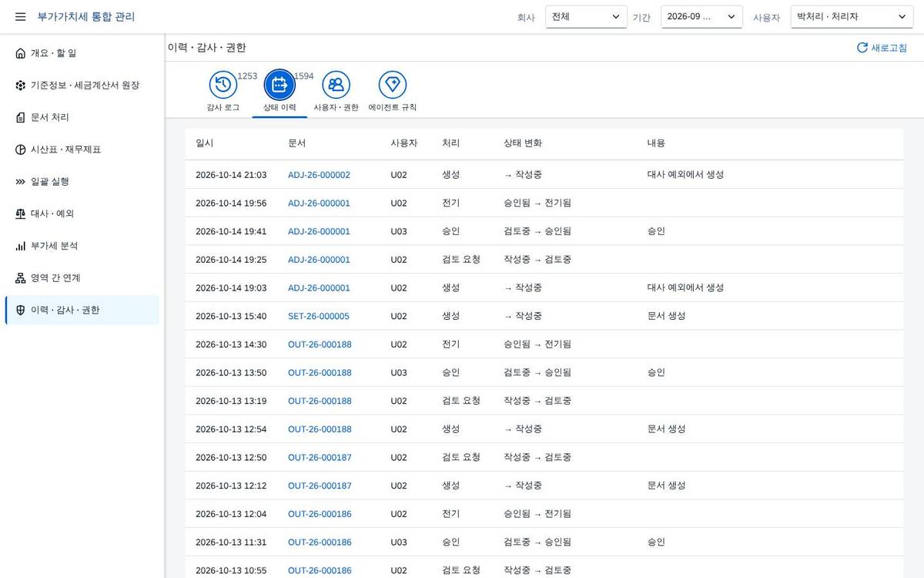Click the hierarchy icon beside 영역 간 연계
Image resolution: width=924 pixels, height=578 pixels.
(x=21, y=278)
